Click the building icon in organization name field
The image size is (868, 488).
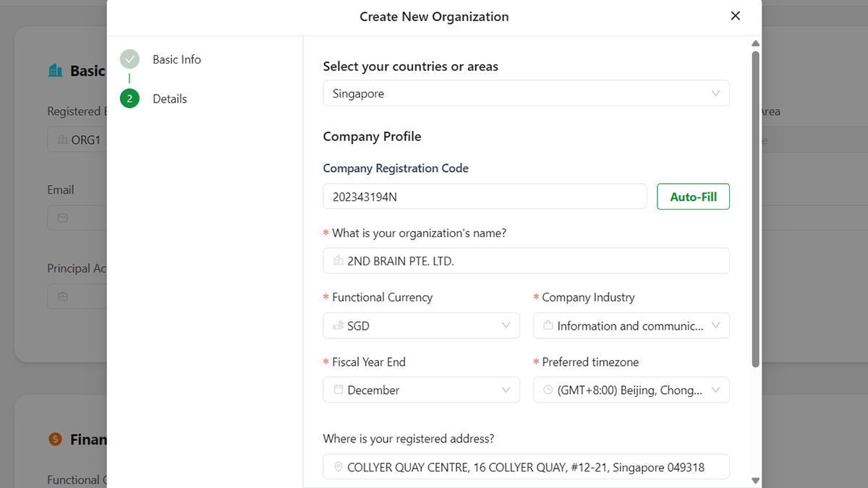(338, 261)
